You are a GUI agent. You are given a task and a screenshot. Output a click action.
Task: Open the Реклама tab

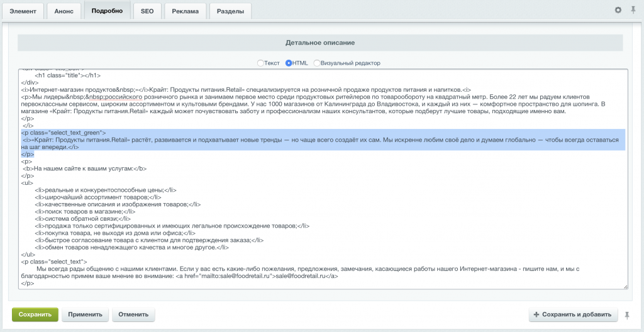point(185,11)
